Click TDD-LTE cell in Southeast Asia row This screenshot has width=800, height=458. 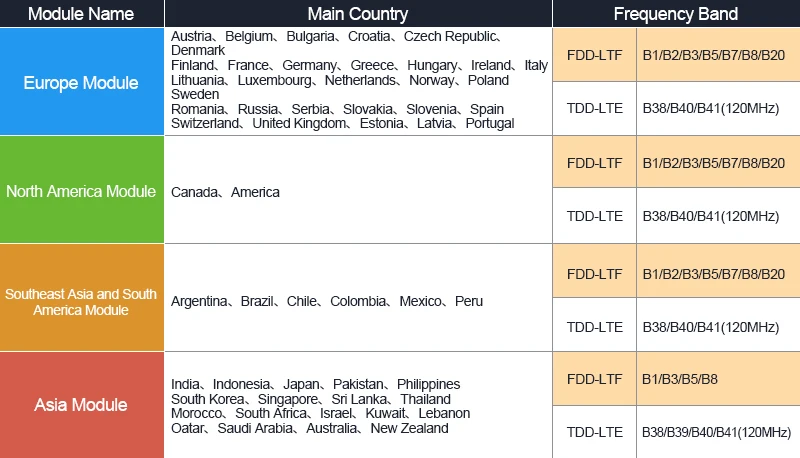(x=594, y=326)
